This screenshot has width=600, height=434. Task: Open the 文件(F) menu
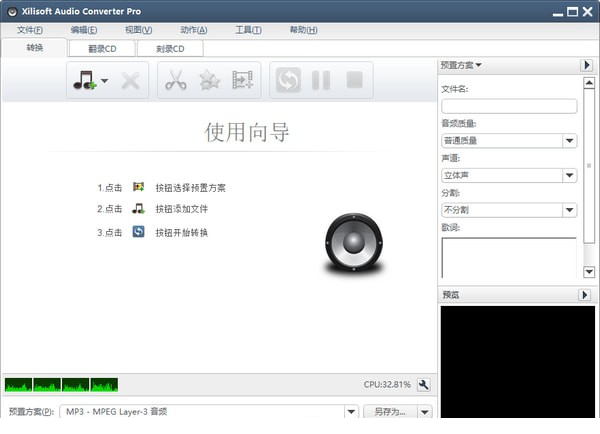[x=30, y=30]
